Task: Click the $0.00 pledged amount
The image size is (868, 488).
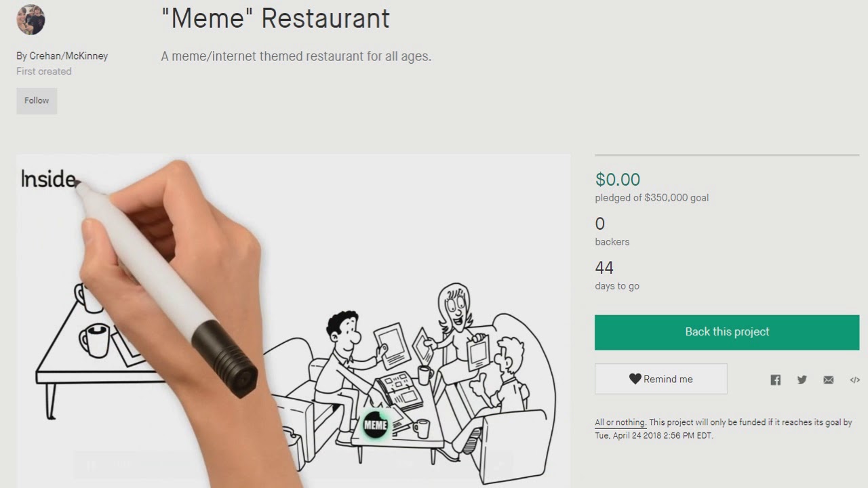Action: pos(618,180)
